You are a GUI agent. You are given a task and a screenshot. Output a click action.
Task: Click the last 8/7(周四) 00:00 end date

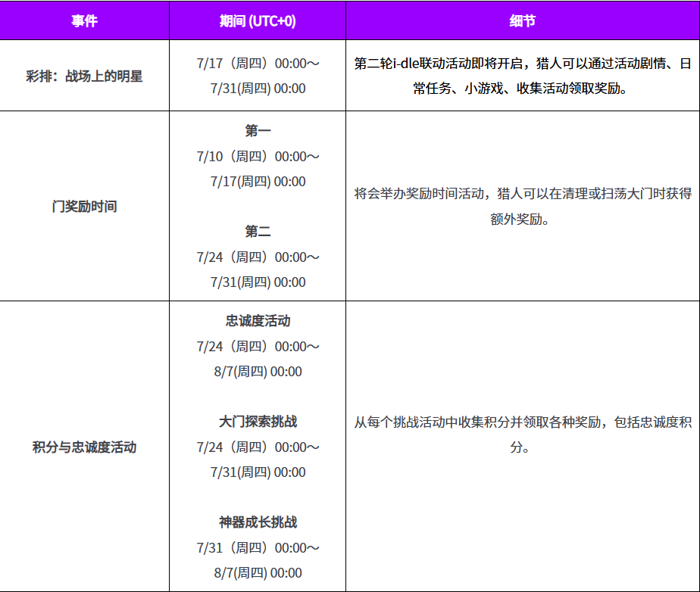coord(258,572)
